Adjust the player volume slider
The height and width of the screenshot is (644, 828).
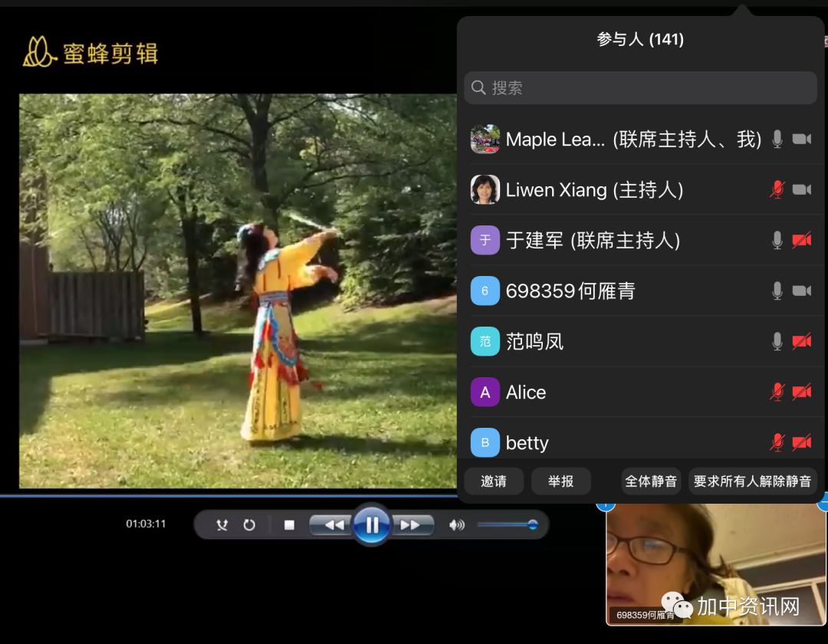507,525
